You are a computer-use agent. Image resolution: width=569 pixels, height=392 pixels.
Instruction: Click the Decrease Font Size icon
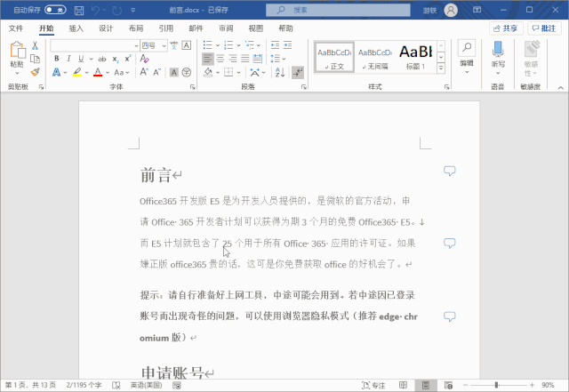pos(156,72)
